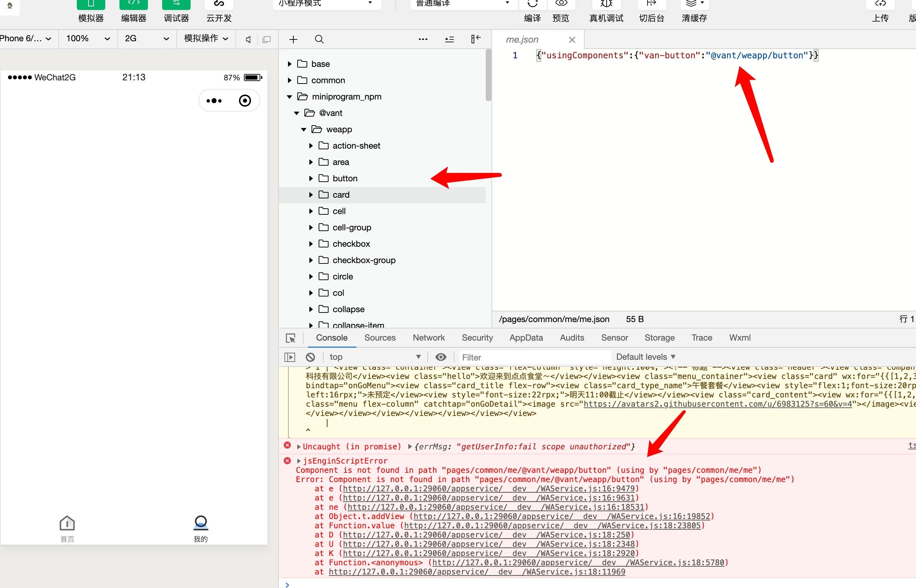Activate the element inspector arrow icon
Viewport: 916px width, 588px height.
[x=291, y=338]
